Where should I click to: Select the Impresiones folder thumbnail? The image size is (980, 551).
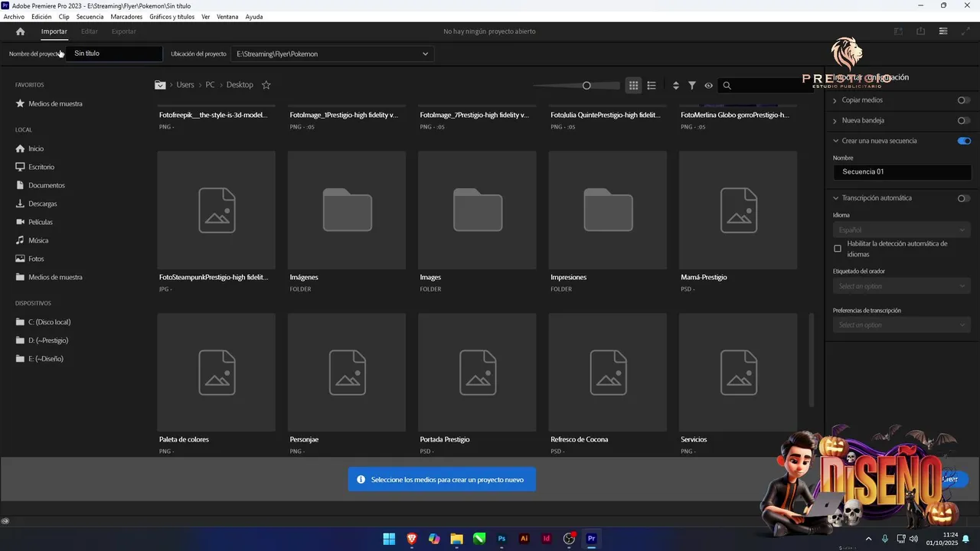pyautogui.click(x=608, y=210)
